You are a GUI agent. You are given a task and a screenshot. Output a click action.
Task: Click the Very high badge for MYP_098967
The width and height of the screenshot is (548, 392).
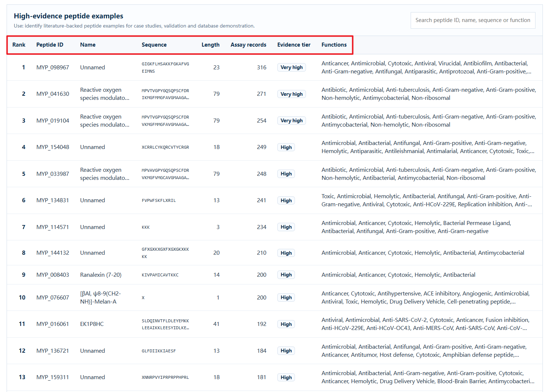click(292, 68)
